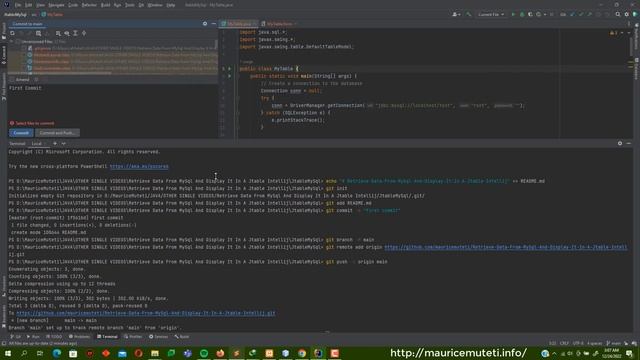The image size is (640, 360).
Task: Open Pull Requests tool window from left strip
Action: [x=4, y=87]
